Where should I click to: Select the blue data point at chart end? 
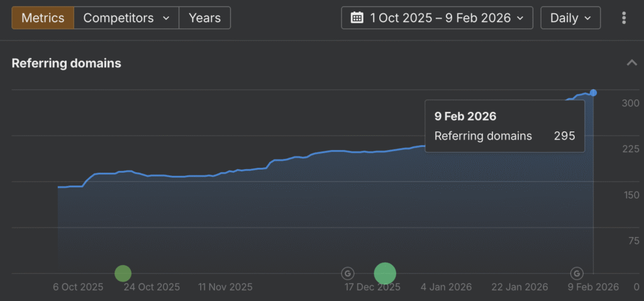[593, 93]
